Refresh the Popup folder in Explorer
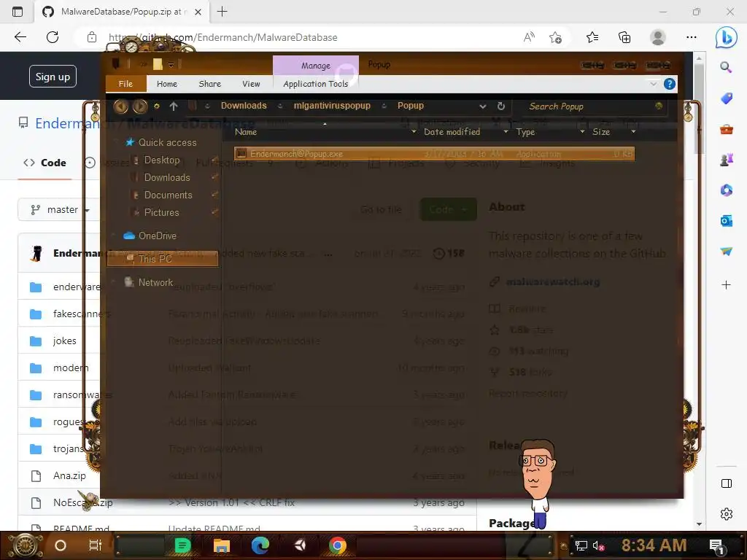The image size is (747, 560). pos(500,106)
